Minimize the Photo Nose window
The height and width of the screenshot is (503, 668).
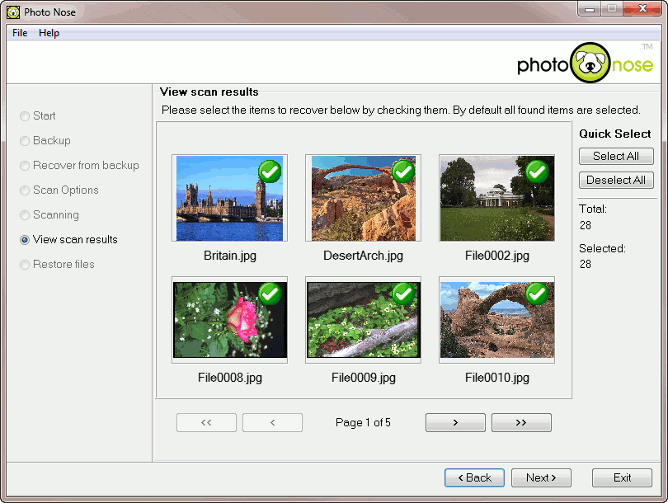coord(590,9)
